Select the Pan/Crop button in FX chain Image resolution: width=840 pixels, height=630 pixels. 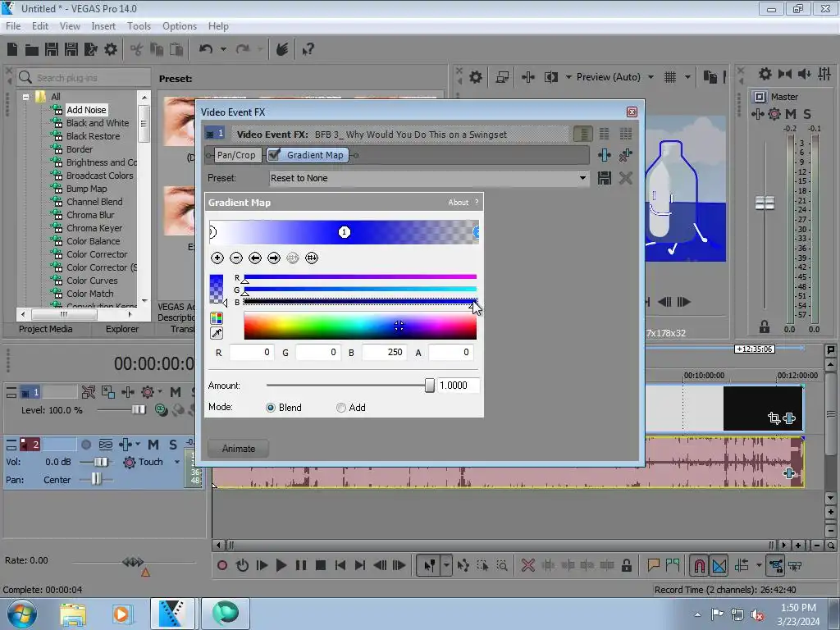click(236, 155)
